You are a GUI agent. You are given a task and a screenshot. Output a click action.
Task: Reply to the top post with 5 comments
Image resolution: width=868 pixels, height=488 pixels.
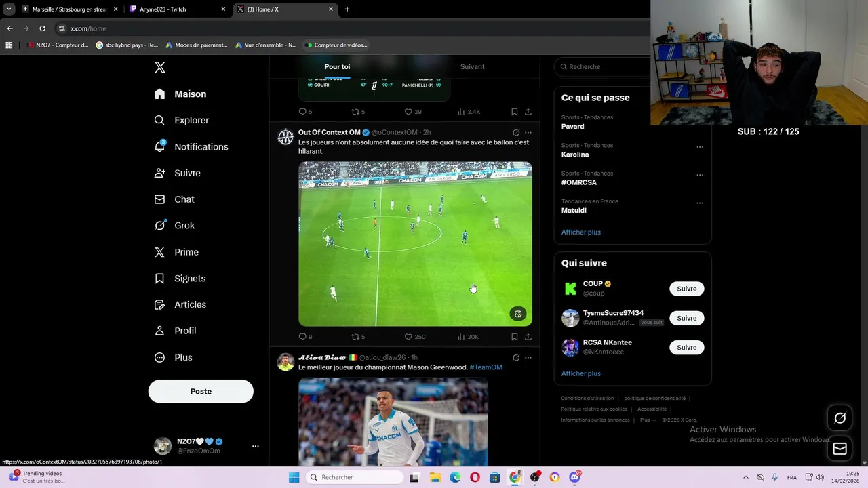pos(302,112)
